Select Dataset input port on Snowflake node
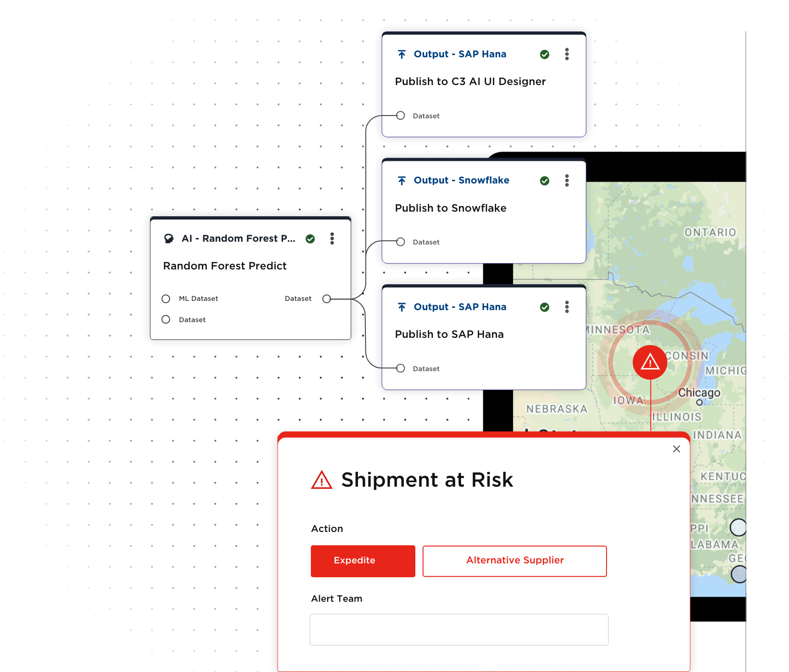 pos(401,242)
